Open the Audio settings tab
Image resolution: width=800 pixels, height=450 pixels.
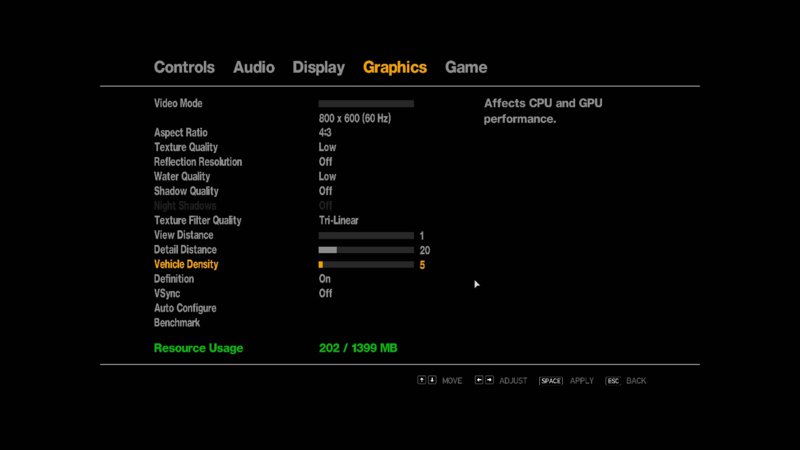click(254, 67)
